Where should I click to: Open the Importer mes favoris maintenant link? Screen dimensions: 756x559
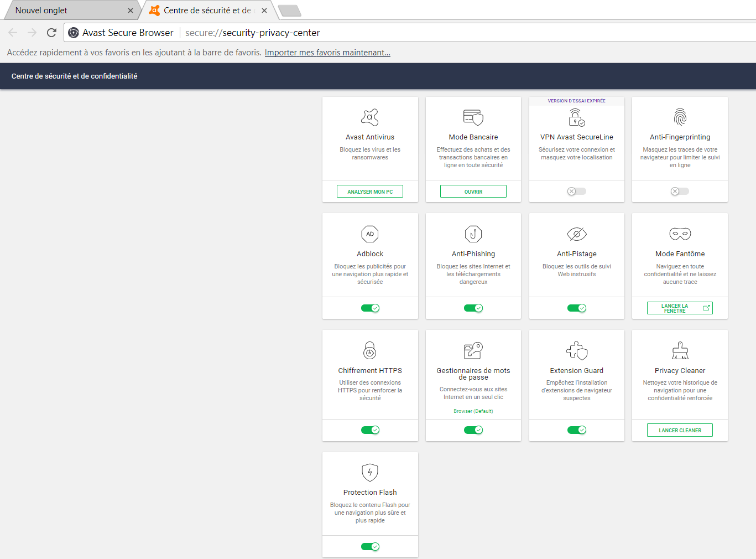point(327,53)
